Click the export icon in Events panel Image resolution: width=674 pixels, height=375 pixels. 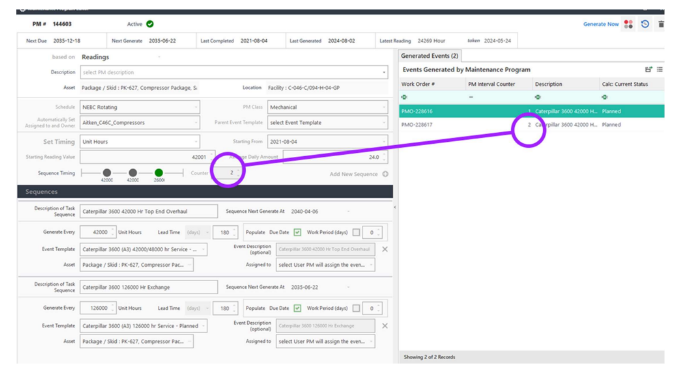(648, 69)
